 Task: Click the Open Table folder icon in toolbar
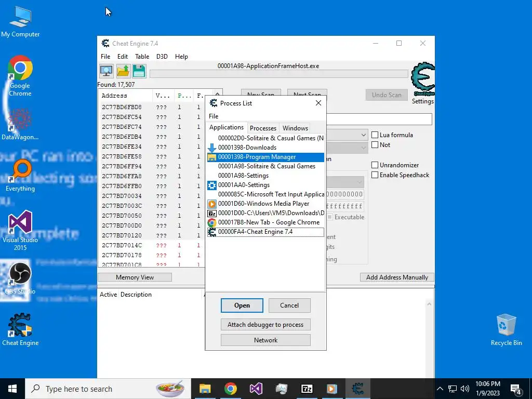pos(123,71)
